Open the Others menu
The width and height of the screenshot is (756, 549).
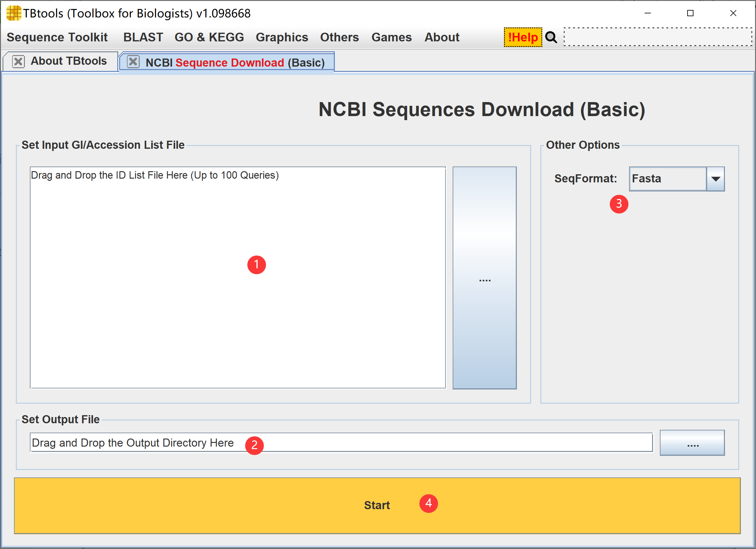(339, 37)
